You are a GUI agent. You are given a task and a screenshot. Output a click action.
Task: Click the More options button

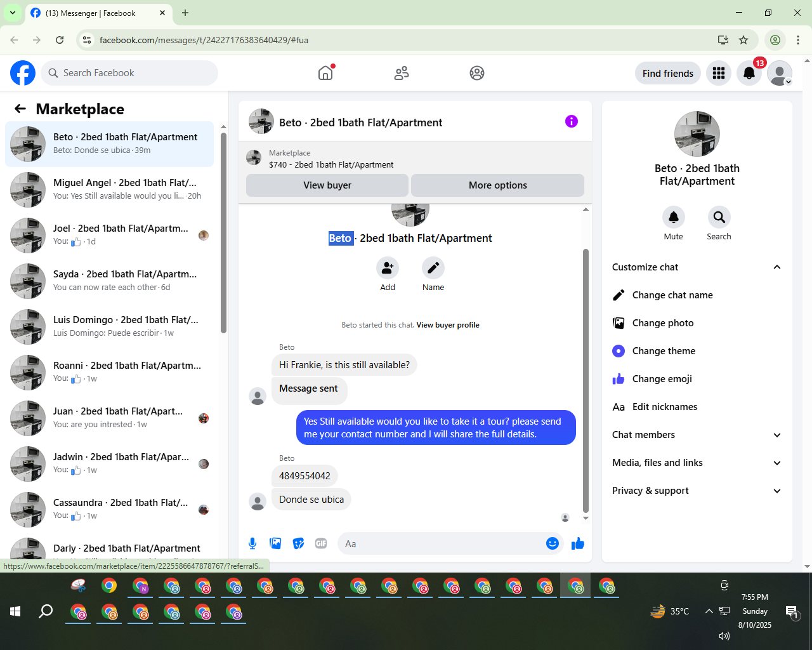pyautogui.click(x=498, y=185)
